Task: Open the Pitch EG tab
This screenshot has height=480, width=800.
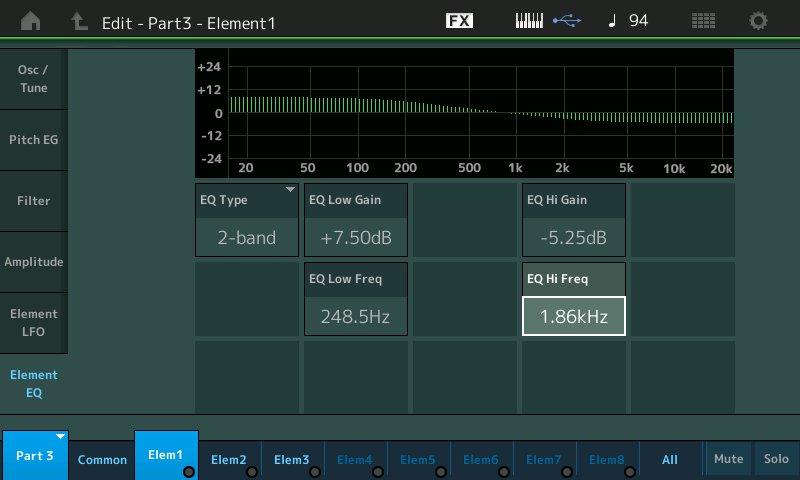Action: pyautogui.click(x=34, y=140)
